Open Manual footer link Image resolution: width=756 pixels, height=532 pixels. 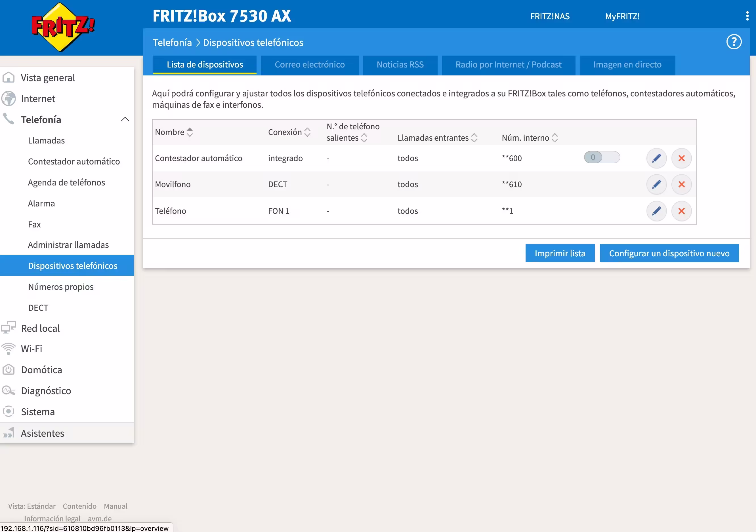point(115,506)
